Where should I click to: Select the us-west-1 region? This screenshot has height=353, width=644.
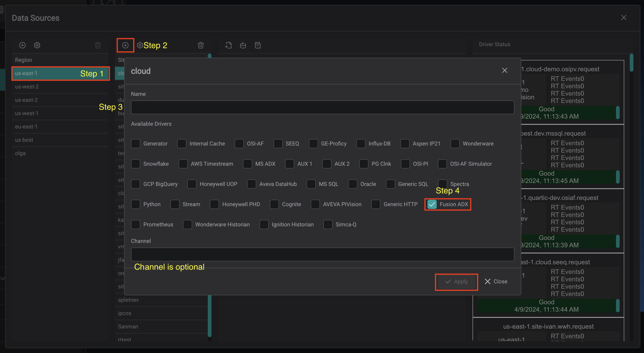click(x=60, y=113)
